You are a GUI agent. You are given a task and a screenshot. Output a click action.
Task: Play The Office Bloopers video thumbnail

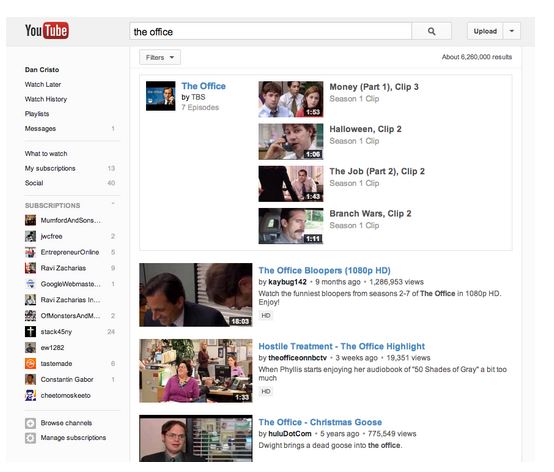point(196,295)
